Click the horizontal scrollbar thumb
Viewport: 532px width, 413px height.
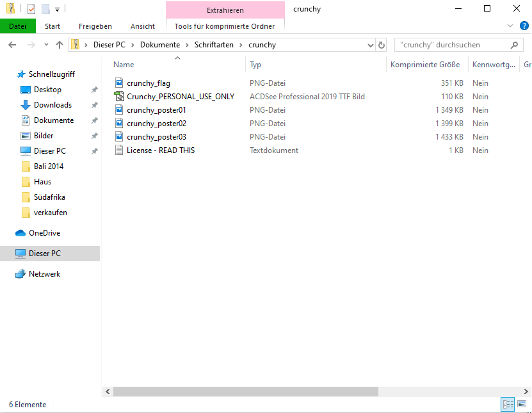point(246,391)
